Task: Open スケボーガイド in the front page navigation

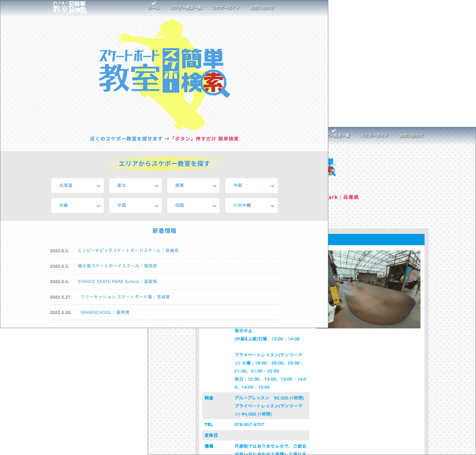Action: point(226,8)
